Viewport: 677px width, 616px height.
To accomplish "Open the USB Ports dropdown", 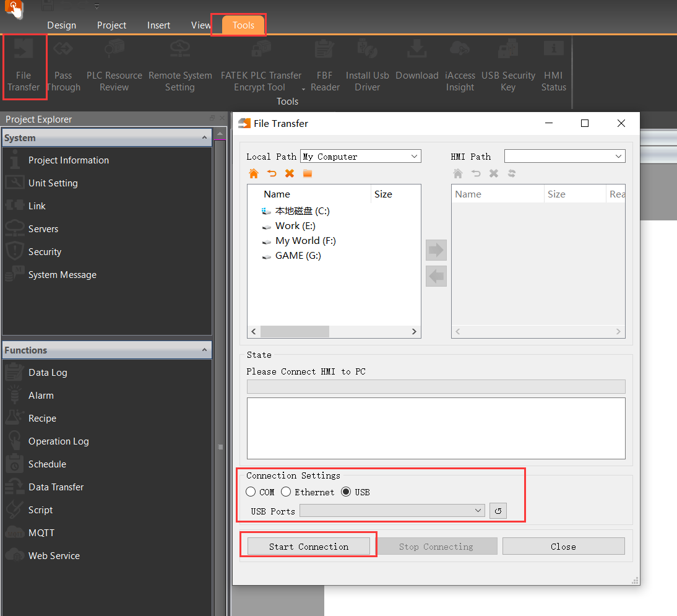I will 392,511.
